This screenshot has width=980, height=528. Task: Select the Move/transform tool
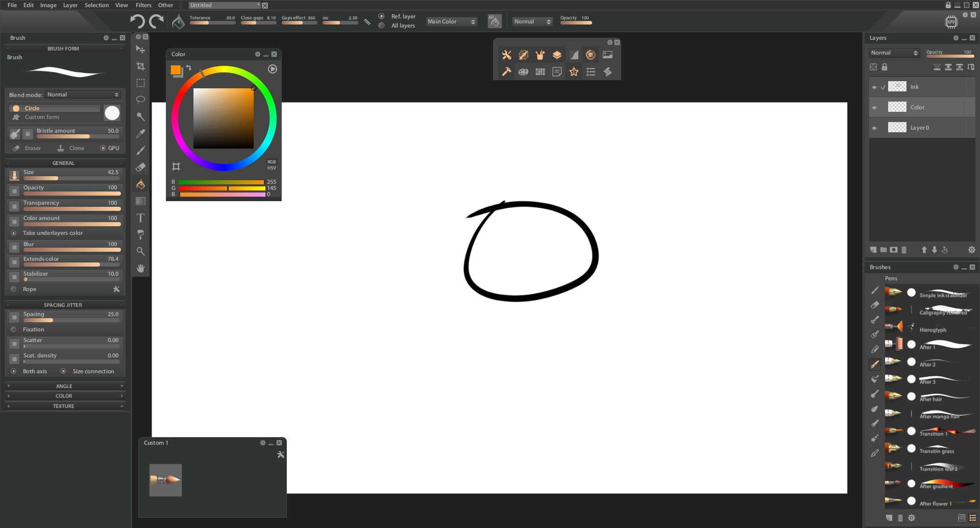point(141,50)
